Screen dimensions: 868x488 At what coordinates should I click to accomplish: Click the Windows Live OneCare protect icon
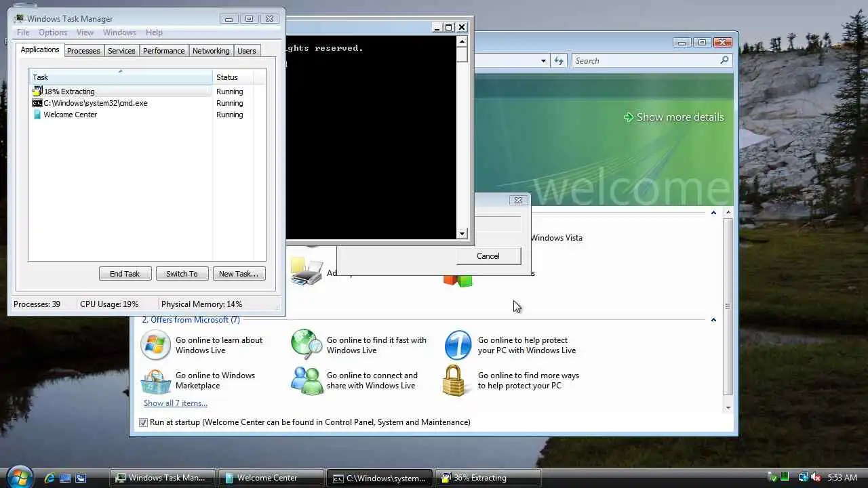pyautogui.click(x=458, y=345)
